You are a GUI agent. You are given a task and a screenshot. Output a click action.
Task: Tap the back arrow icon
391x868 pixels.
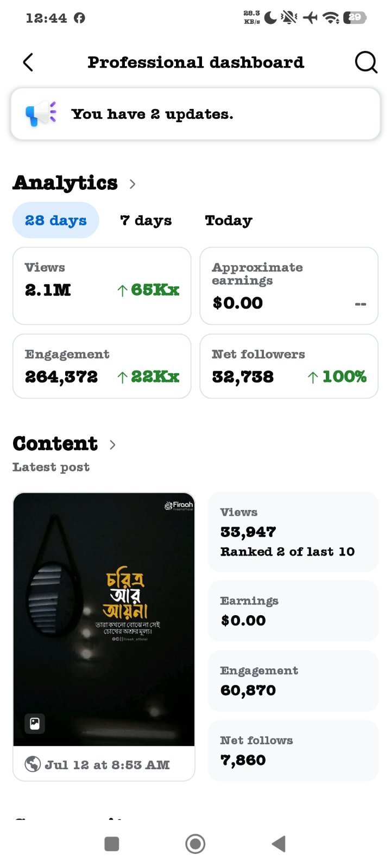[28, 62]
